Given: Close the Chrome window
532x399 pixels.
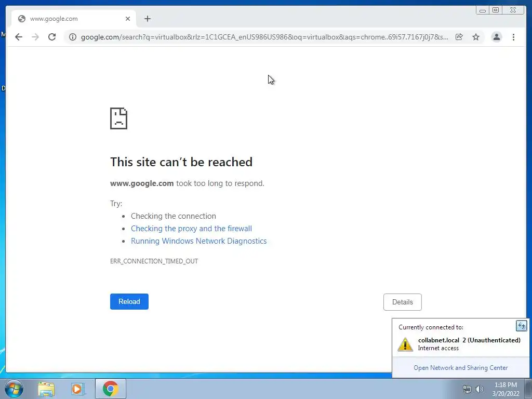Looking at the screenshot, I should 513,10.
